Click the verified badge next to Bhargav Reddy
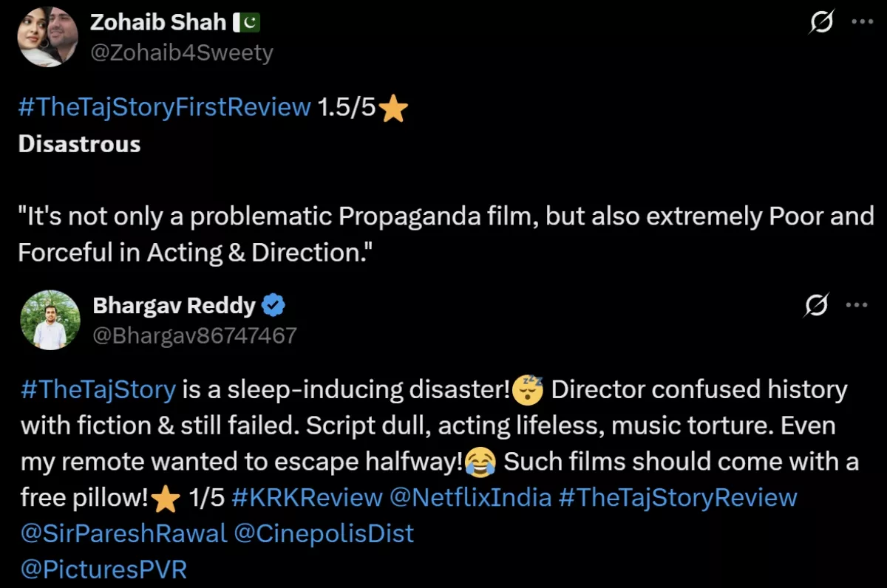 (x=273, y=304)
